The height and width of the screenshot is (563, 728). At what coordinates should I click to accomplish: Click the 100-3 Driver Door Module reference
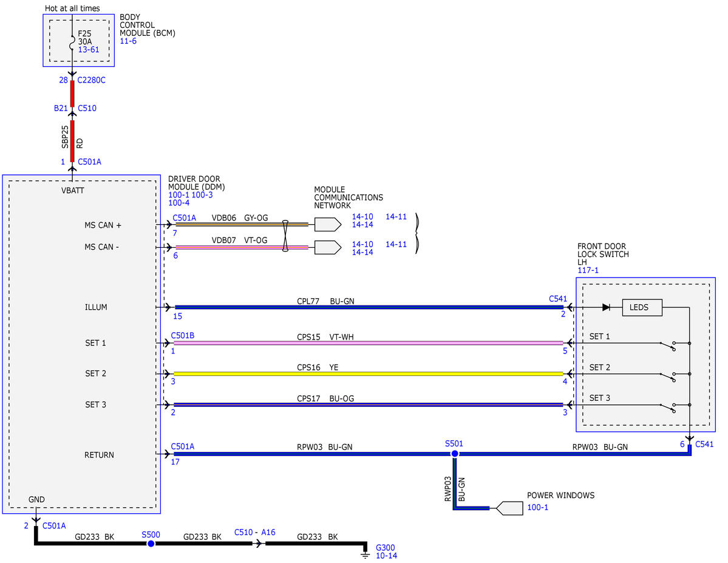(x=202, y=194)
